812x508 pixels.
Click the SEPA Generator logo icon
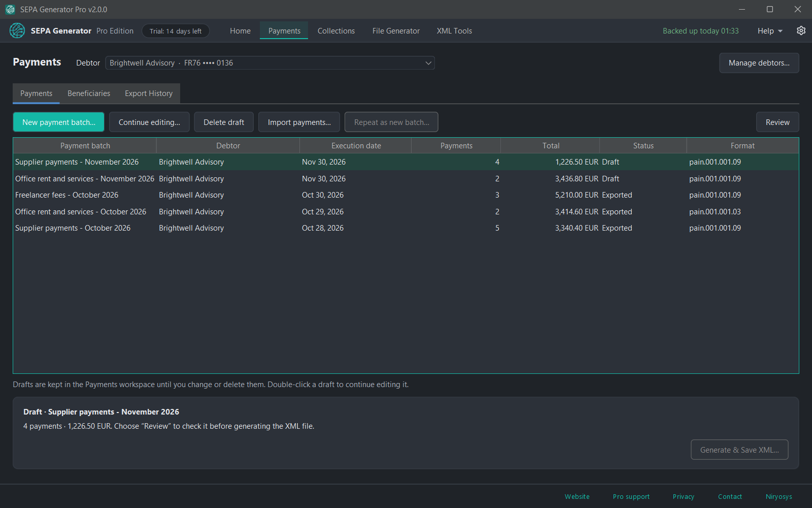(x=17, y=30)
